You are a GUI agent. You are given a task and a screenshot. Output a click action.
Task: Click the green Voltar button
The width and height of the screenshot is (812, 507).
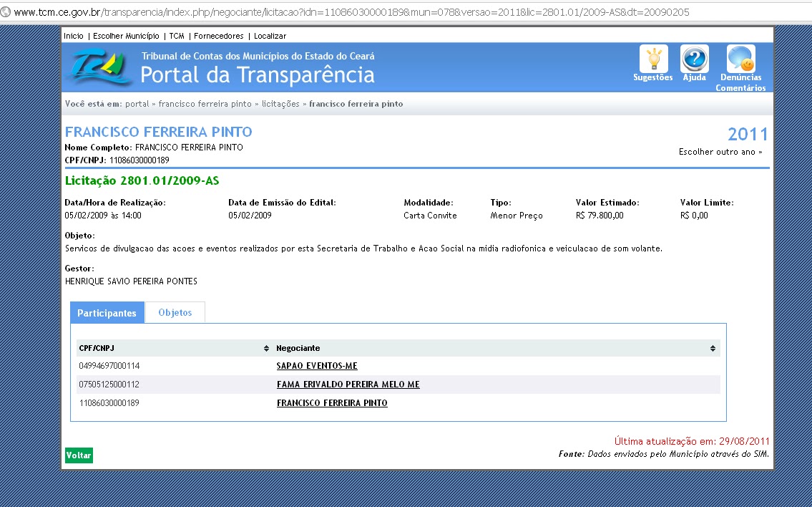click(79, 455)
